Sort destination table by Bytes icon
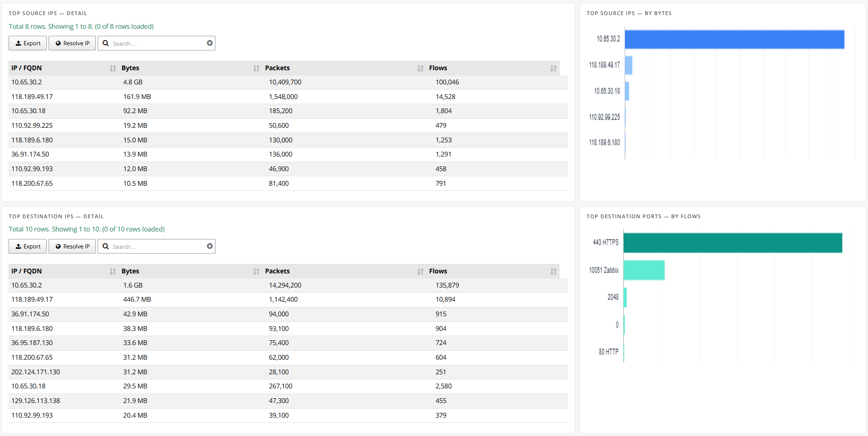868x436 pixels. coord(256,271)
